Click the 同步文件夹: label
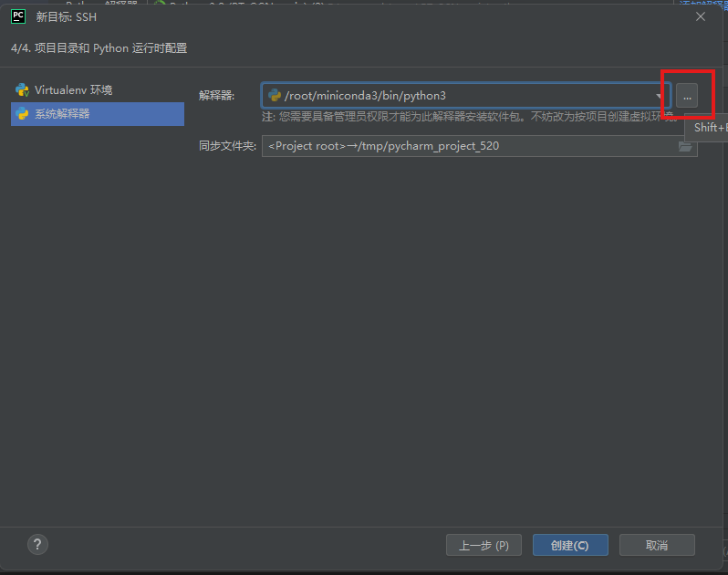This screenshot has height=575, width=728. (x=227, y=146)
